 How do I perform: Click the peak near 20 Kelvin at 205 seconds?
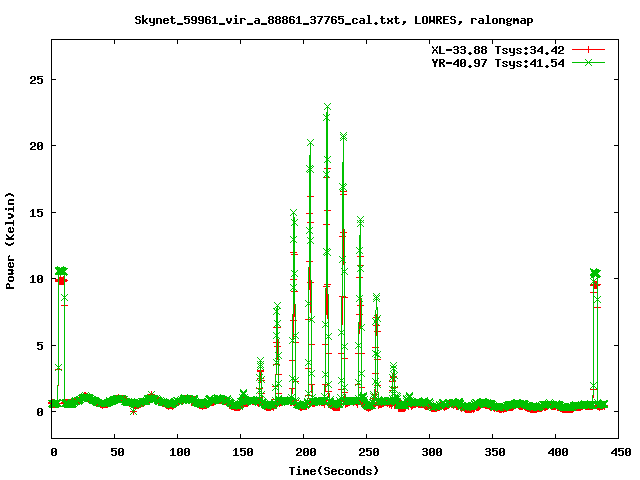coord(310,144)
